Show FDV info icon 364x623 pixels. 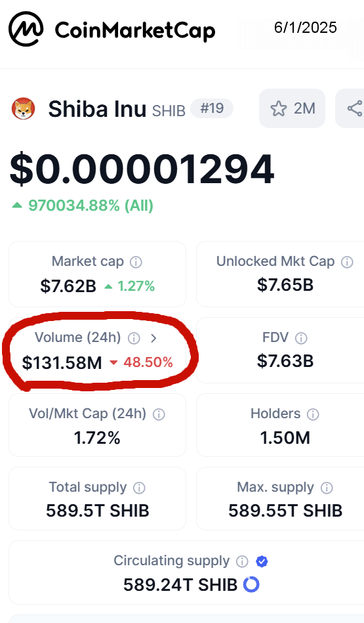tap(301, 338)
